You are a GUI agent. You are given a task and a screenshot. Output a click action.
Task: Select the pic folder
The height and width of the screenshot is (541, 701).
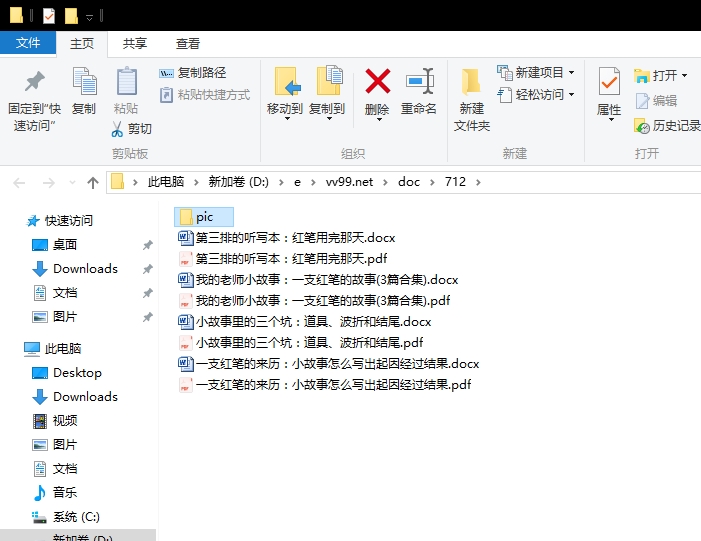click(203, 217)
